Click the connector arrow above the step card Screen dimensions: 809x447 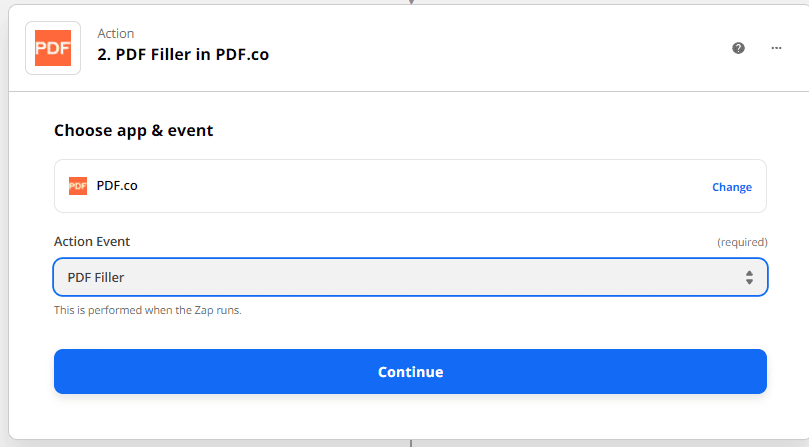(410, 2)
